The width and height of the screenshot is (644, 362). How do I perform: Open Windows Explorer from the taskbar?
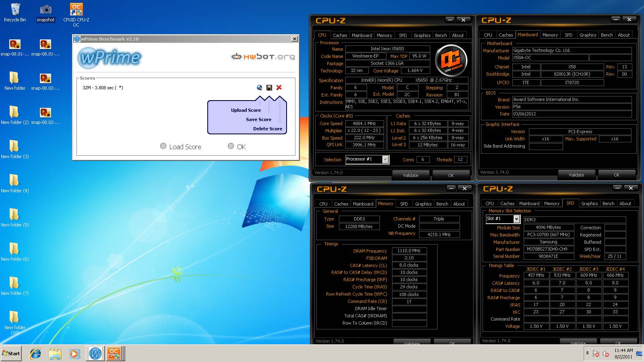click(x=55, y=354)
